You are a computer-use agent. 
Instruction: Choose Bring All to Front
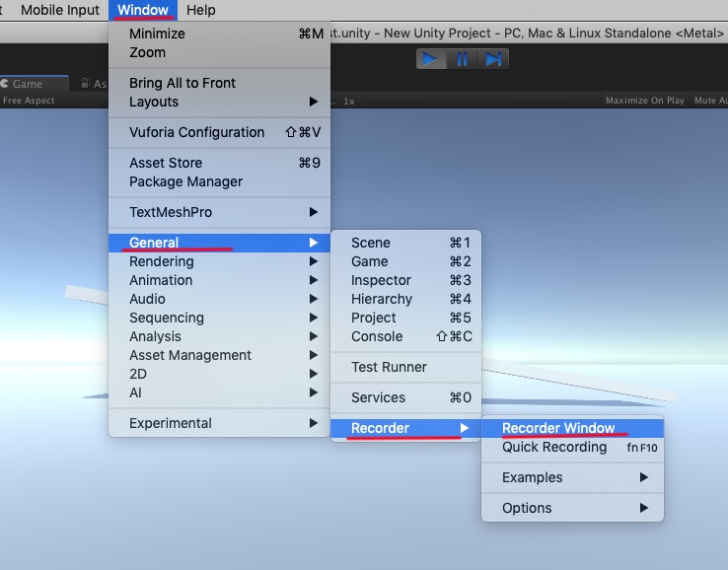pos(219,83)
